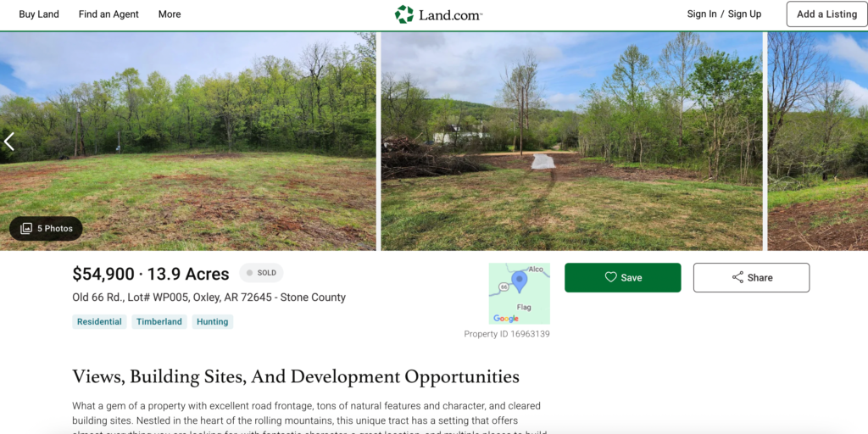Open the location map thumbnail
868x434 pixels.
[520, 293]
